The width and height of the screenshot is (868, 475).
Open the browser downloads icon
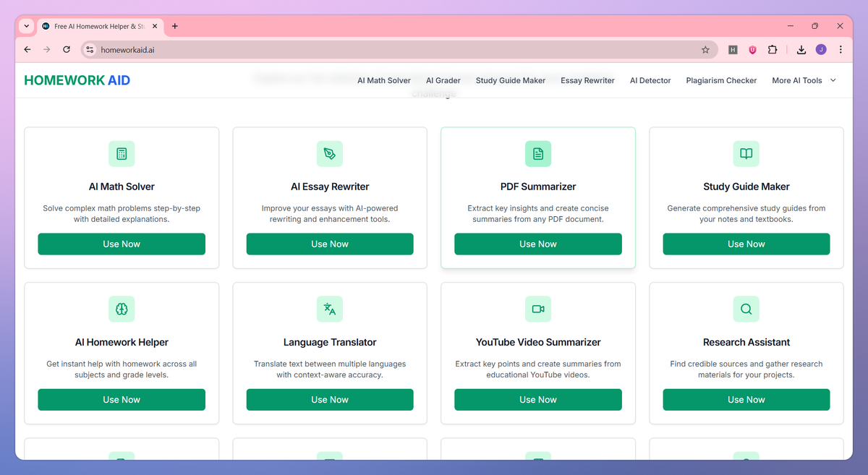[801, 49]
